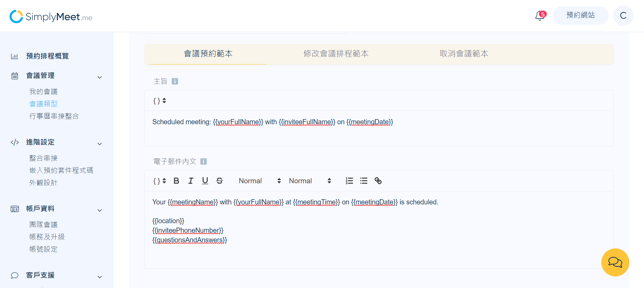Open 團隊會議 in sidebar
The height and width of the screenshot is (288, 644).
point(43,225)
